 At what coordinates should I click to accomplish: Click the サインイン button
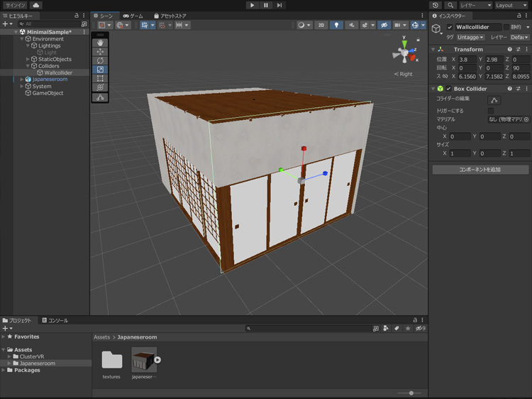click(x=14, y=5)
